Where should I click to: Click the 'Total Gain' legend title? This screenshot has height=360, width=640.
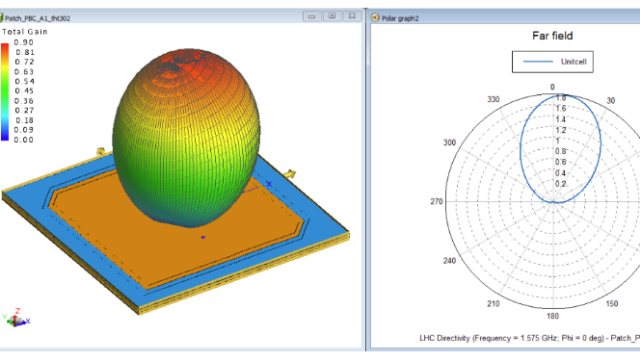tap(25, 31)
